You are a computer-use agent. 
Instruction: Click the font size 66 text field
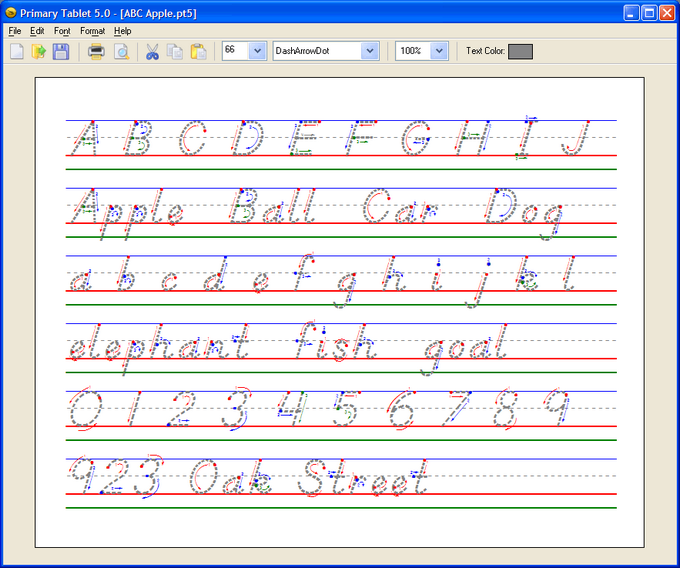(234, 51)
